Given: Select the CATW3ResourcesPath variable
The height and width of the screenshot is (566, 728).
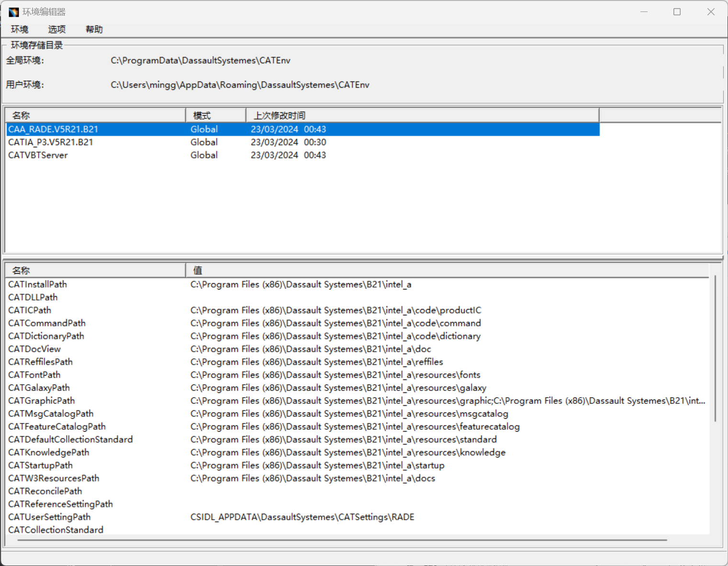Looking at the screenshot, I should (x=54, y=478).
